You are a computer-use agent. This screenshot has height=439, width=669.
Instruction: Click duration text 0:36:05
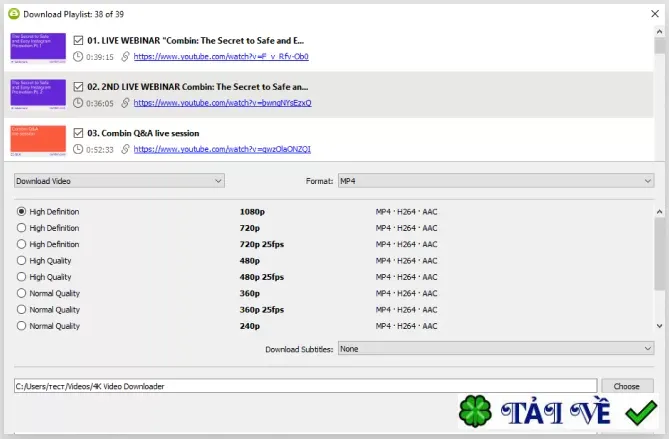pyautogui.click(x=100, y=103)
